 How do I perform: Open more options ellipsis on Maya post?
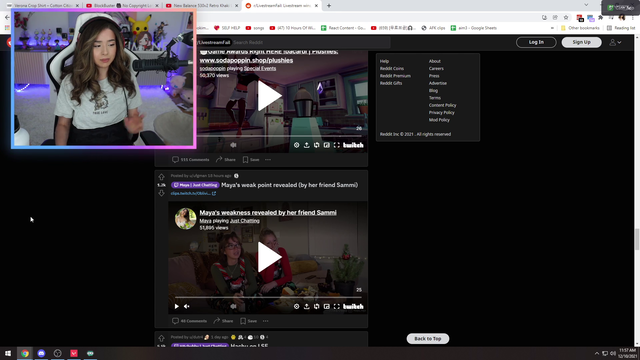[x=266, y=321]
